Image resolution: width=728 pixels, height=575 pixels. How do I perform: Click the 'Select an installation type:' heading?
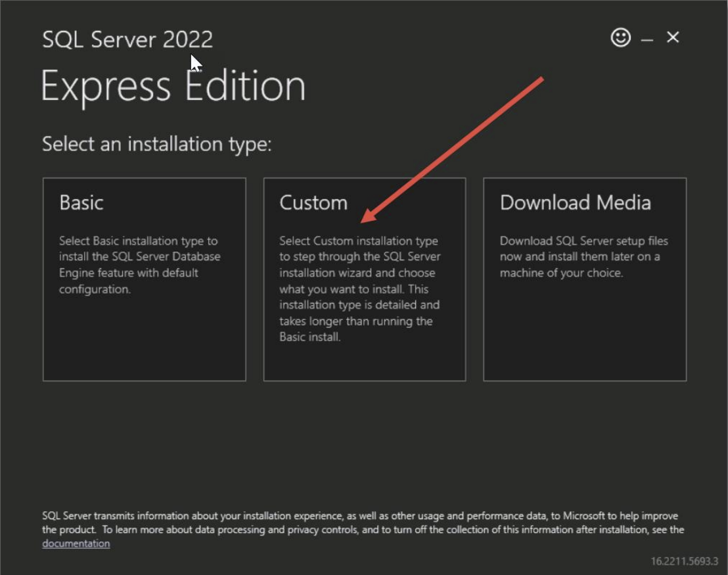(157, 144)
